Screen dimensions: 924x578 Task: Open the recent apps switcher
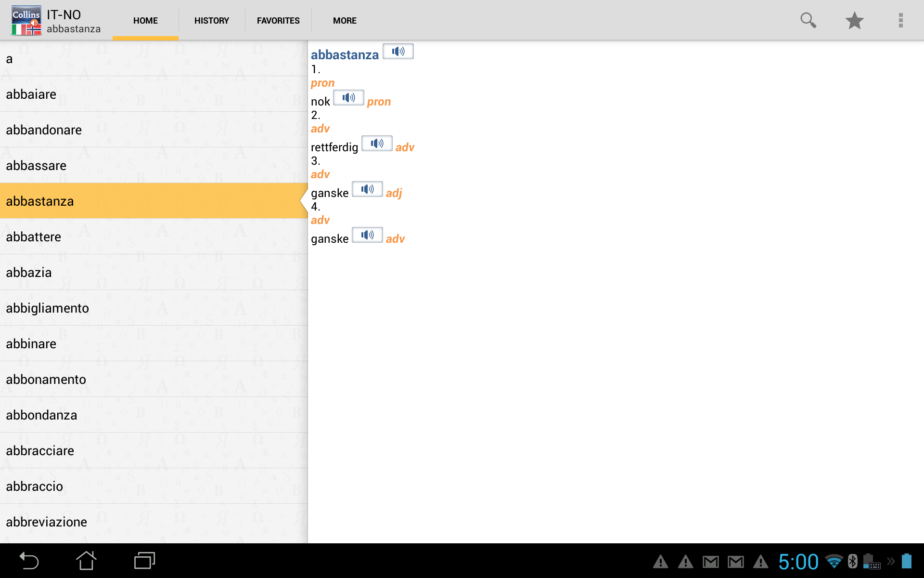coord(144,561)
